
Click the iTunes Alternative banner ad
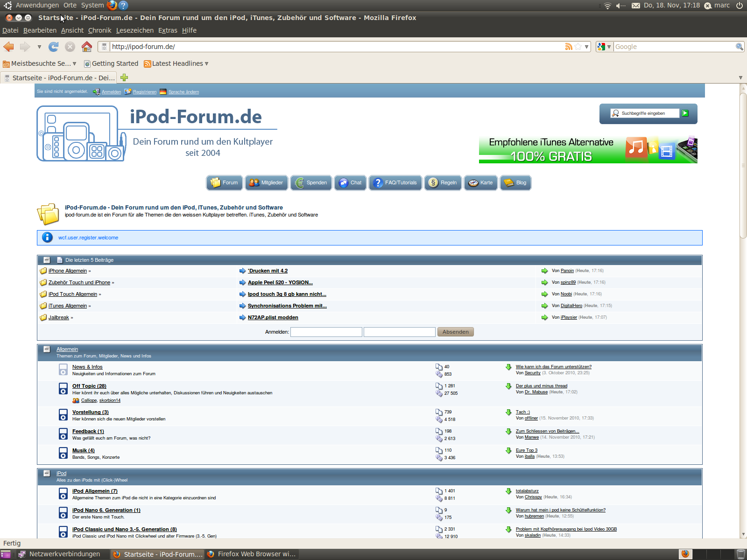588,149
